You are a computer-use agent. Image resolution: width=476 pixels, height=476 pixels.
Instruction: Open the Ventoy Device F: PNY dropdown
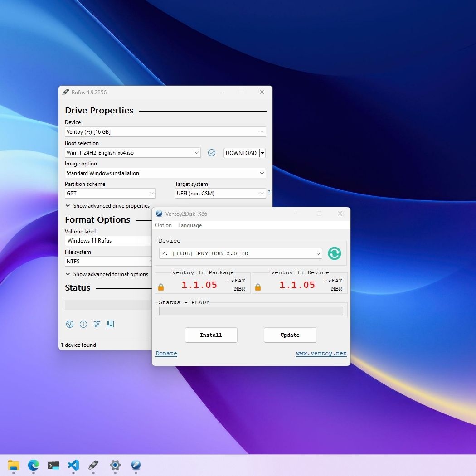[x=240, y=253]
